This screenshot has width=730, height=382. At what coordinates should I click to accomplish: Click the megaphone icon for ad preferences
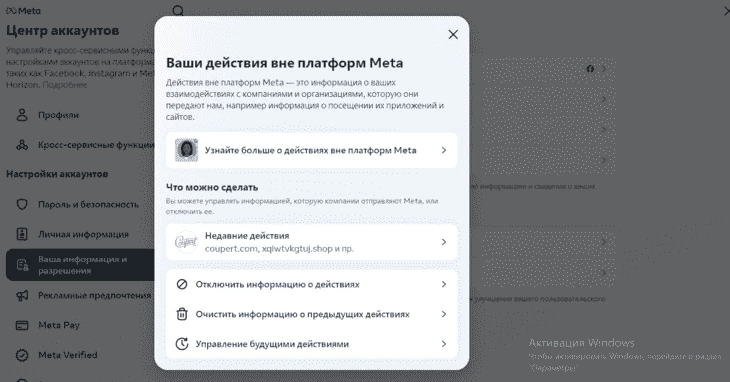point(22,295)
